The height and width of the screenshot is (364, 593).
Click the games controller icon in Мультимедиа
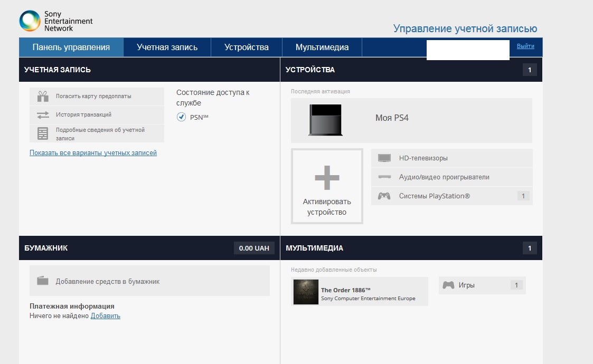[x=448, y=285]
